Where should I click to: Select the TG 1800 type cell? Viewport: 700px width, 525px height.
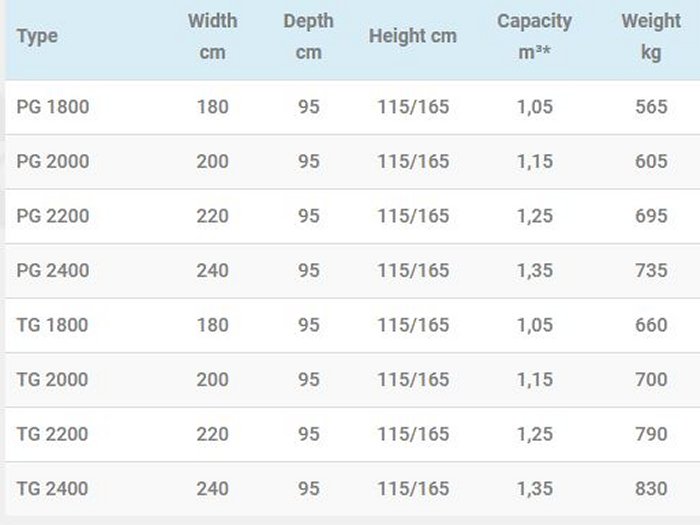(53, 325)
